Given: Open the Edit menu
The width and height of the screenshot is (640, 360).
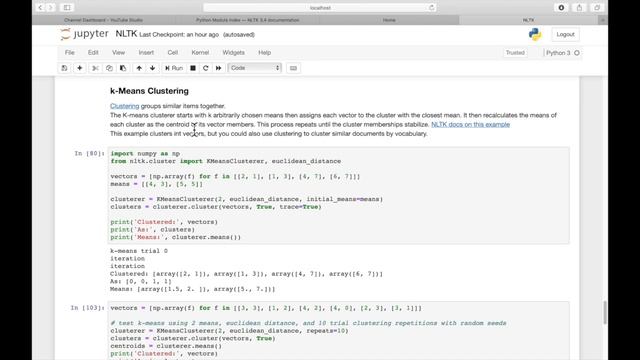Looking at the screenshot, I should (93, 53).
